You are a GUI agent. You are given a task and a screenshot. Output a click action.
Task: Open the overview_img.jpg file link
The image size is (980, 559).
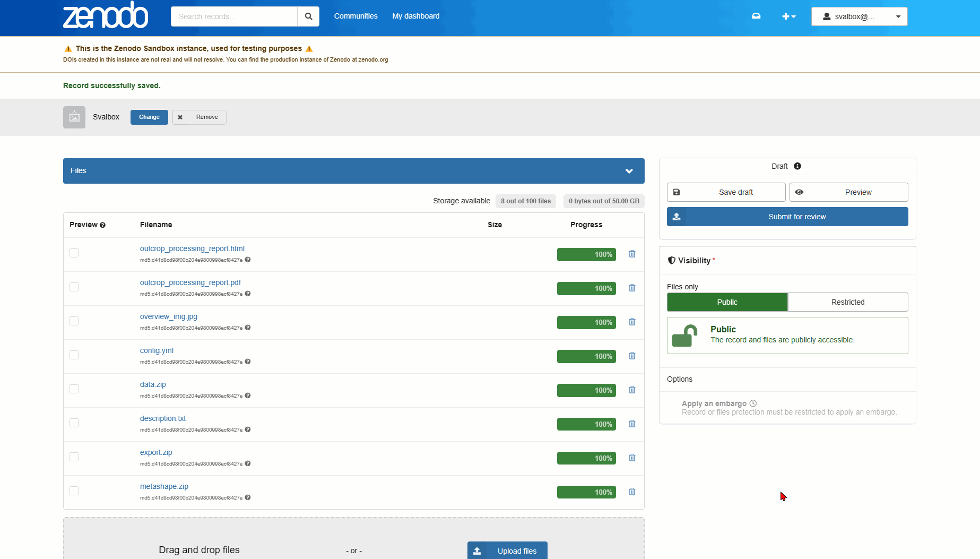coord(169,316)
